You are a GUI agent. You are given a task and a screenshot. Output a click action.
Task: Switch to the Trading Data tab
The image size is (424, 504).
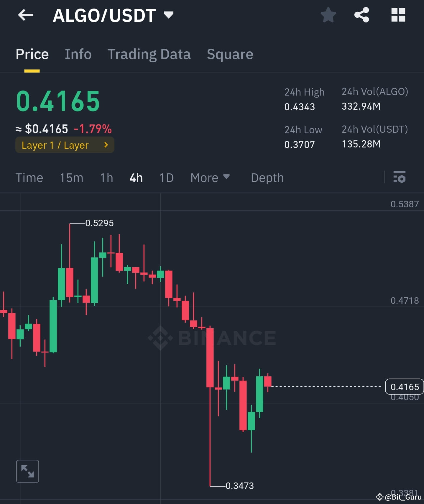click(x=149, y=54)
